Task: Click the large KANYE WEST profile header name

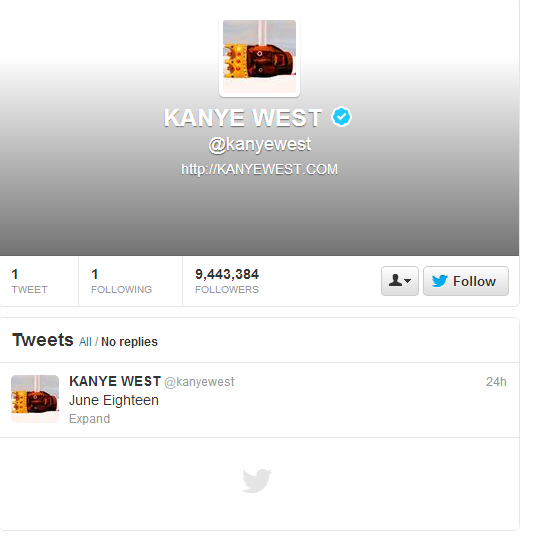Action: (x=243, y=117)
